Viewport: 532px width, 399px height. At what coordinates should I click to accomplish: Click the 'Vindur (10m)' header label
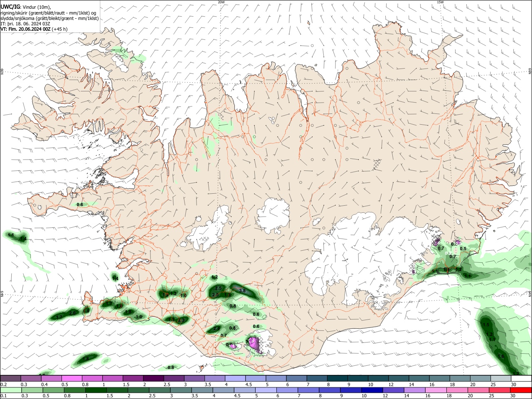pyautogui.click(x=37, y=7)
